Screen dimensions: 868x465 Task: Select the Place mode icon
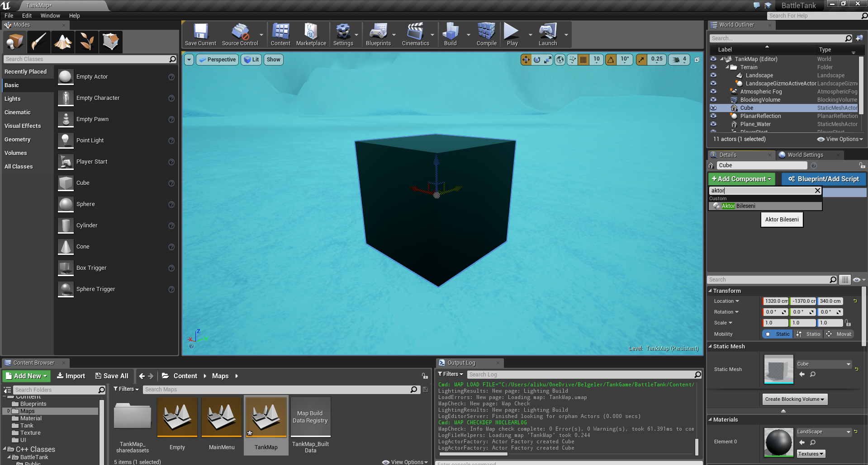[x=15, y=42]
